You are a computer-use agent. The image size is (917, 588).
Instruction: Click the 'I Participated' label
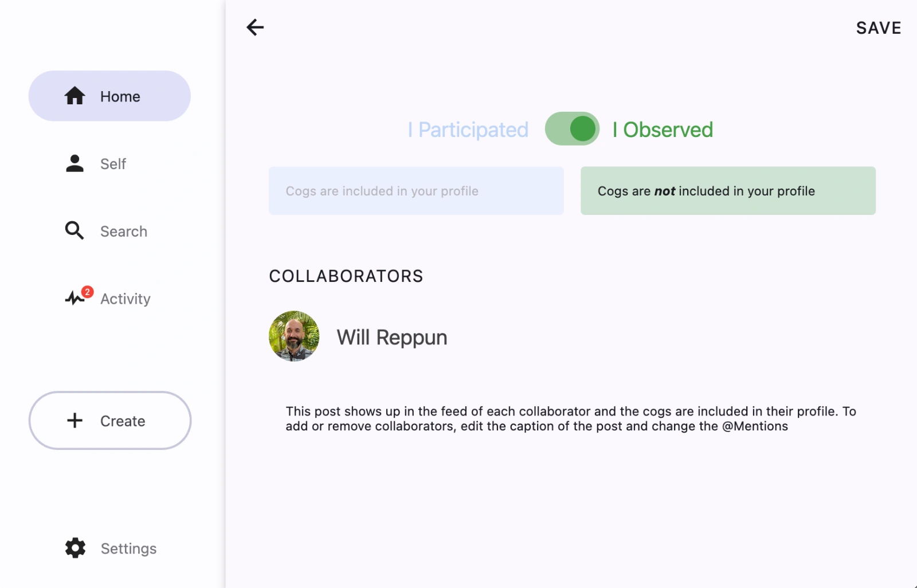click(x=469, y=130)
